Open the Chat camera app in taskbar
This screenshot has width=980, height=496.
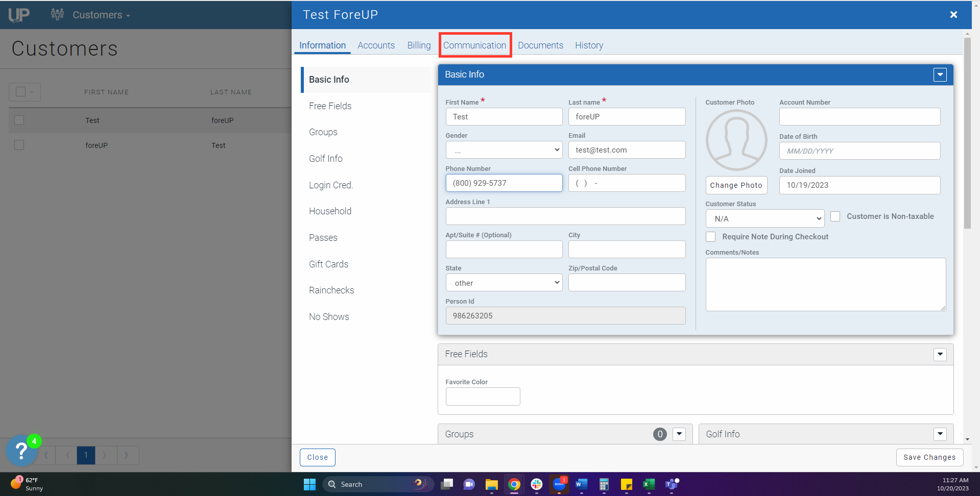(x=469, y=484)
